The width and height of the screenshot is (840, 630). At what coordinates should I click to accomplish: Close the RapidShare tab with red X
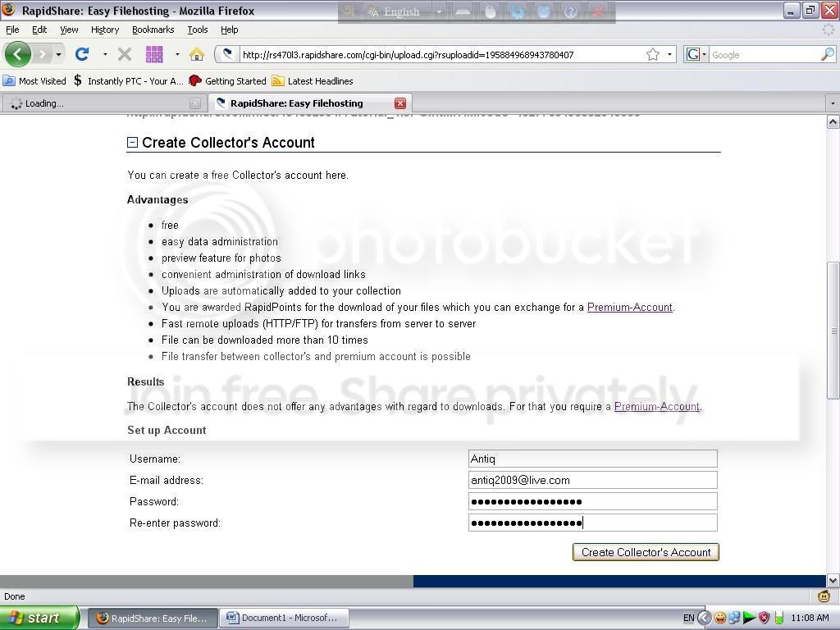click(400, 103)
